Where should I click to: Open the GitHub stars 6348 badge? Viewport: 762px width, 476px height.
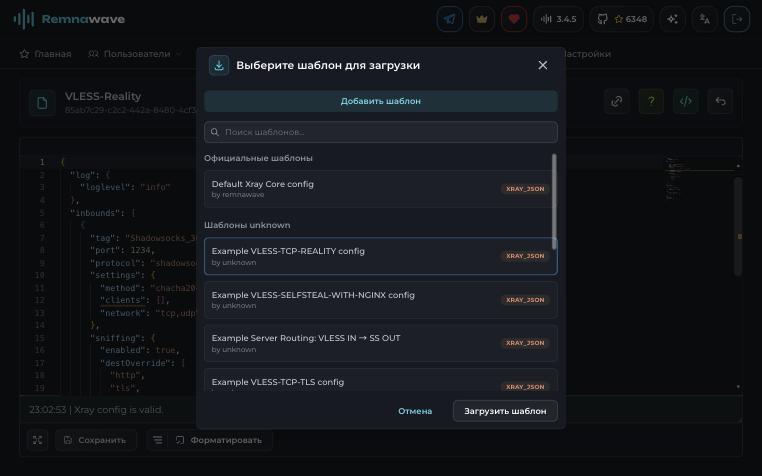[x=622, y=19]
